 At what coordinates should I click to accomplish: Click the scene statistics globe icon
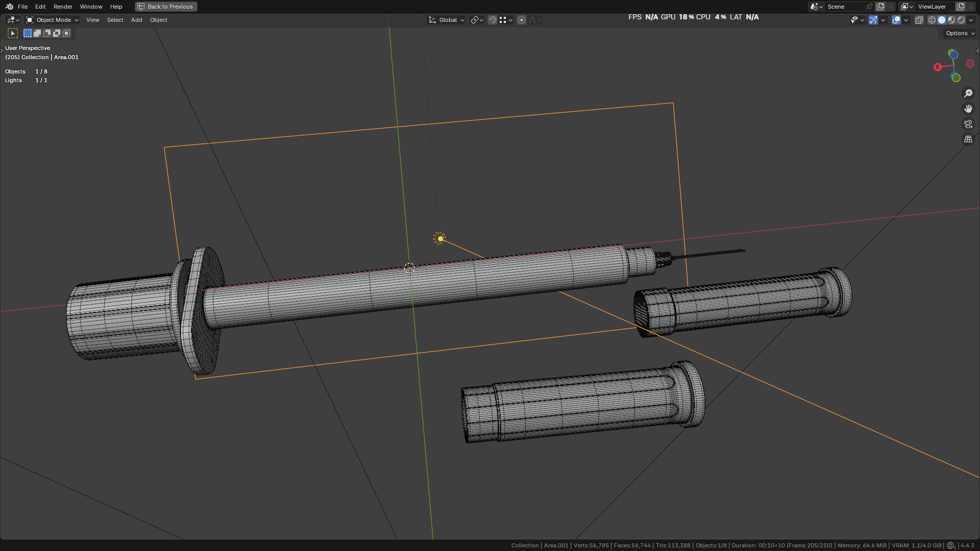tap(950, 545)
